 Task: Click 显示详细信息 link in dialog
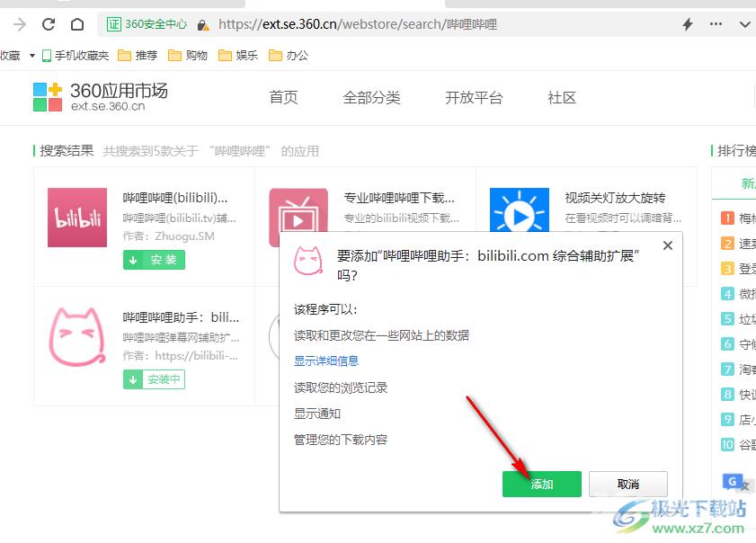326,361
